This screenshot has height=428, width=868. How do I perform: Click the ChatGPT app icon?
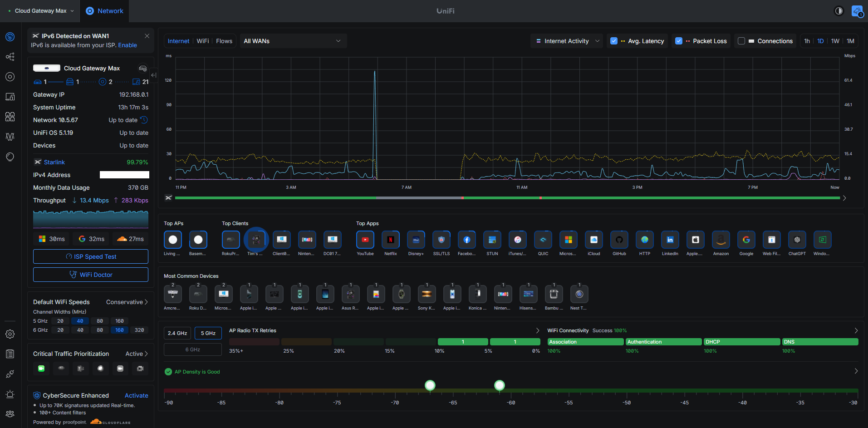click(797, 240)
